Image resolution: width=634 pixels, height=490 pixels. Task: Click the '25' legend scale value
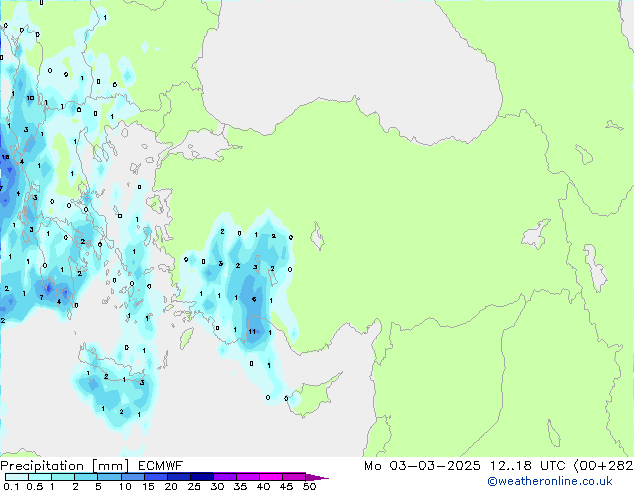(x=194, y=486)
